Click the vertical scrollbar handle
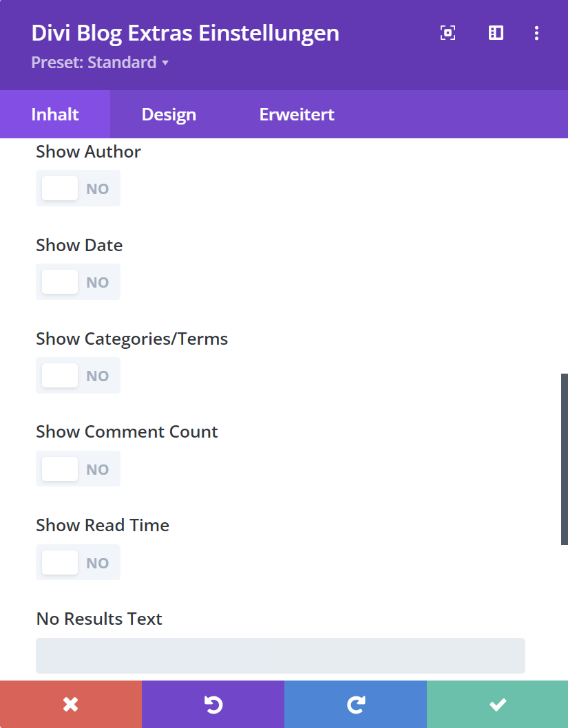The width and height of the screenshot is (568, 728). pos(564,459)
